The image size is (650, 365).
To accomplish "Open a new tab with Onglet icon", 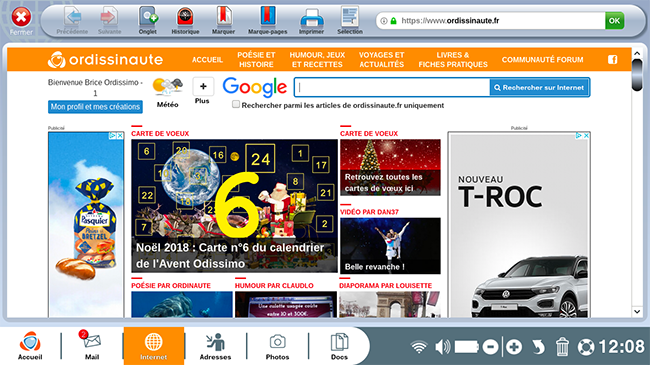I will (148, 20).
